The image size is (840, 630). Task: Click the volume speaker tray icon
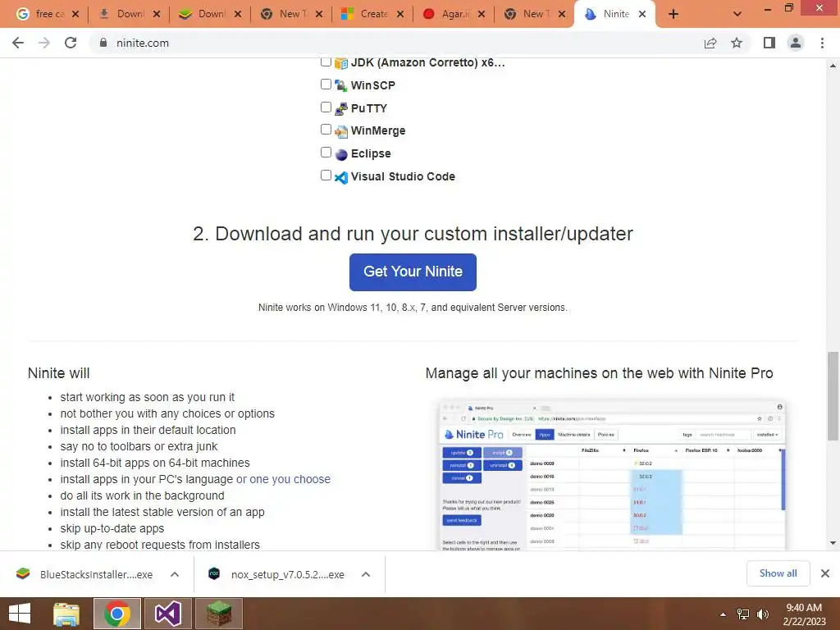pyautogui.click(x=762, y=614)
